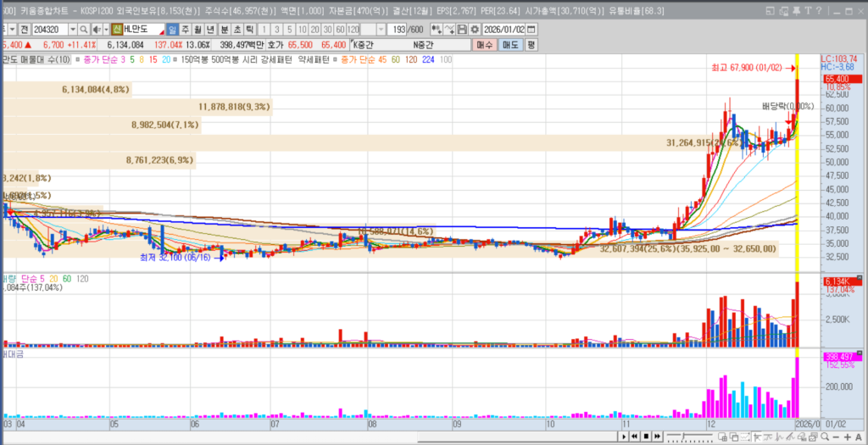
Task: Toggle the daily (일) chart period
Action: [x=172, y=30]
